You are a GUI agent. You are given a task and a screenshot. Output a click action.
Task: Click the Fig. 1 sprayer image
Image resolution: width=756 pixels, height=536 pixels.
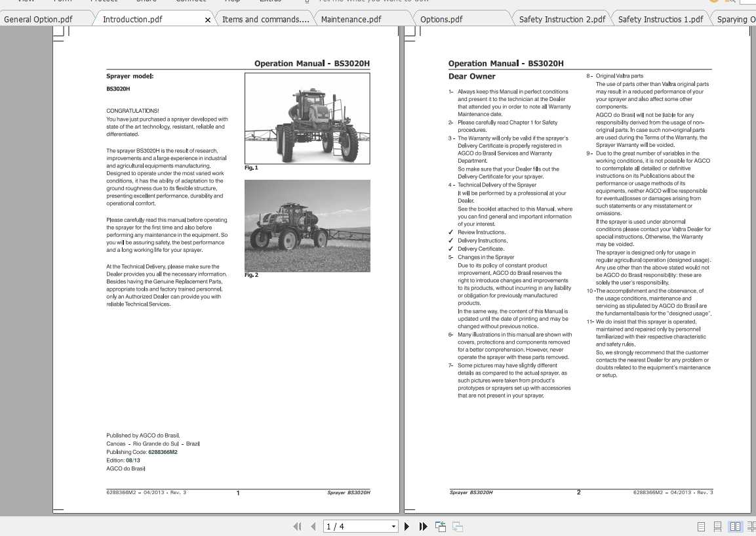click(308, 118)
